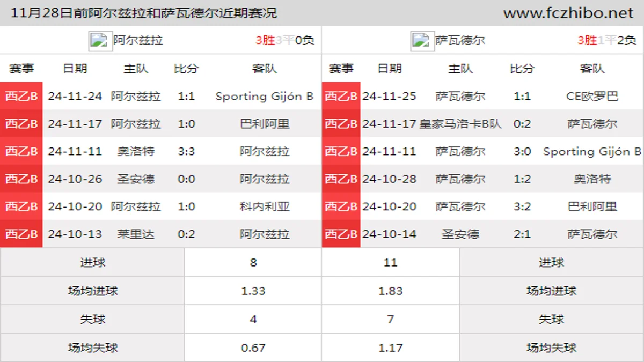Click the 萨瓦德尔 team logo image
Image resolution: width=644 pixels, height=362 pixels.
(422, 40)
